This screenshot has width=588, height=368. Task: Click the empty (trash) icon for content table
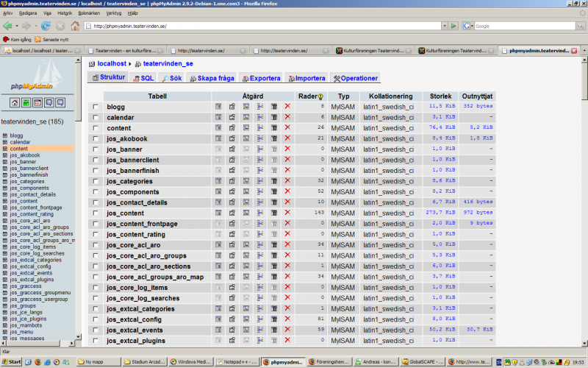273,128
